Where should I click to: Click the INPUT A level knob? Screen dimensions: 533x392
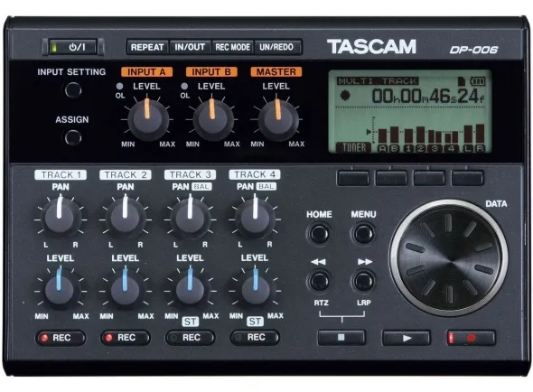click(x=148, y=119)
